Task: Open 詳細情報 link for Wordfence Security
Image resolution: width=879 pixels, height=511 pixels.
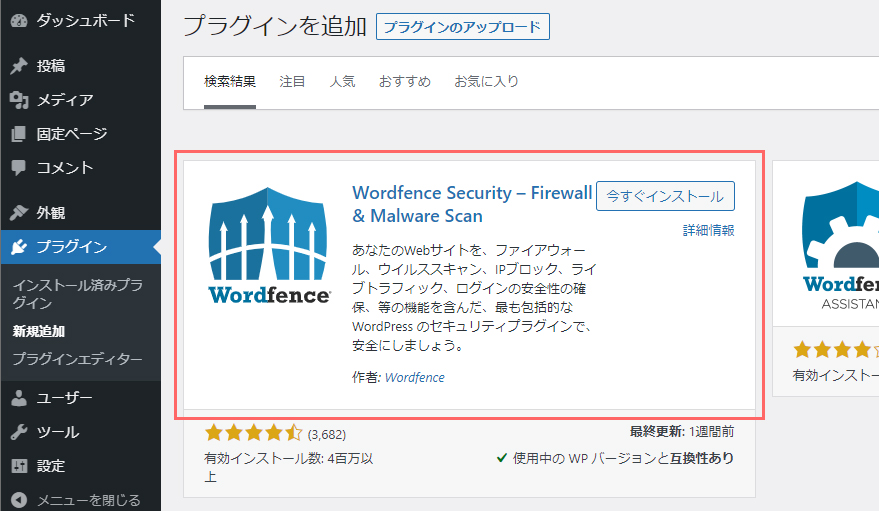Action: pos(709,230)
